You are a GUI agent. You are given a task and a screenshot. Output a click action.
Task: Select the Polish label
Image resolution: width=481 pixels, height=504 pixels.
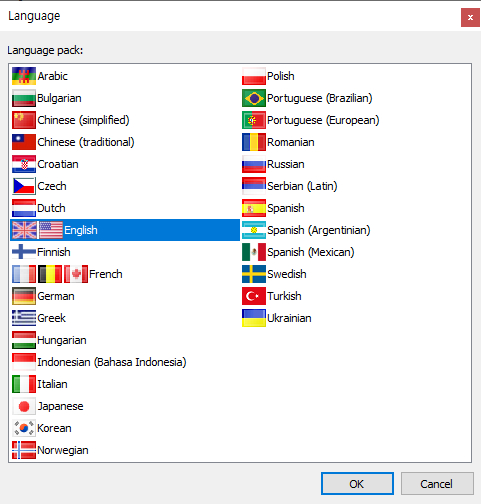point(281,76)
